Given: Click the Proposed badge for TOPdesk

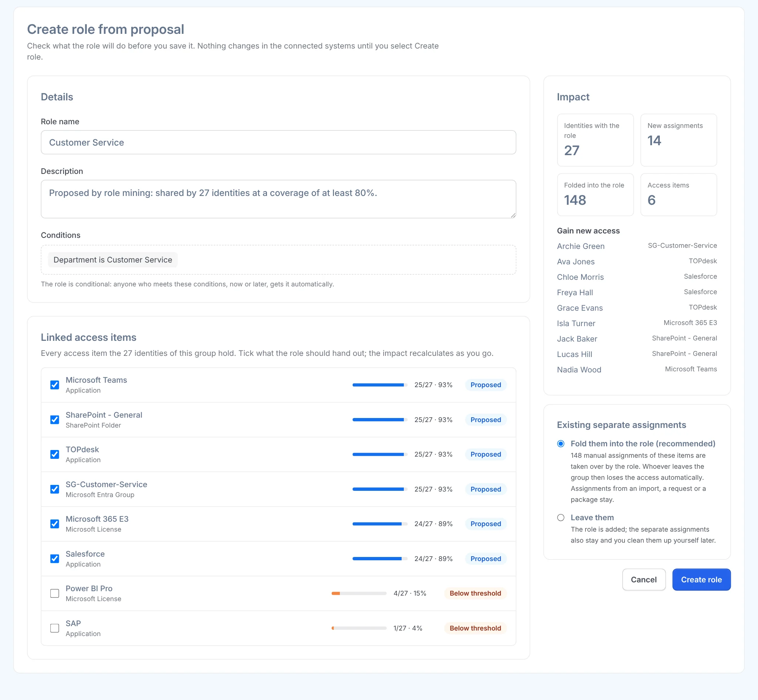Looking at the screenshot, I should 486,454.
